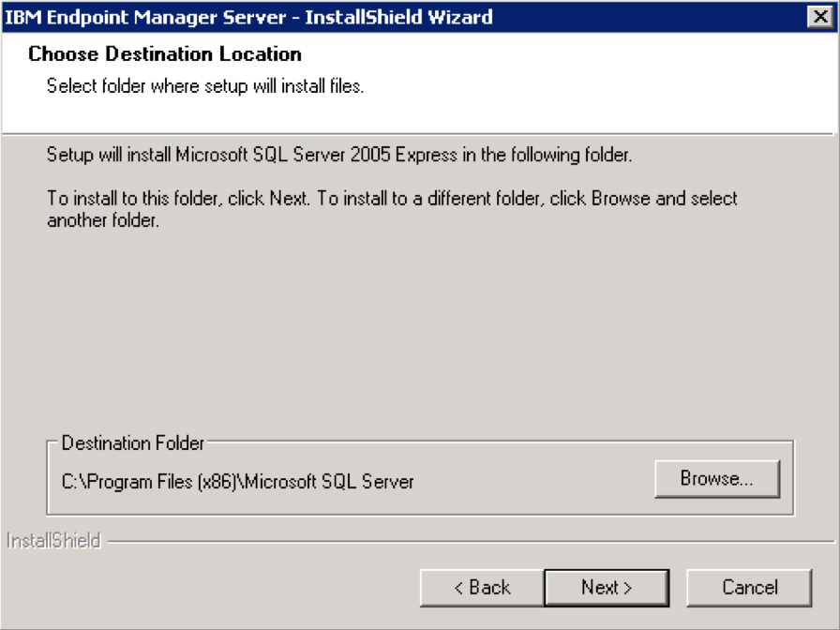This screenshot has width=840, height=630.
Task: Close the InstallShield Wizard window
Action: (818, 17)
